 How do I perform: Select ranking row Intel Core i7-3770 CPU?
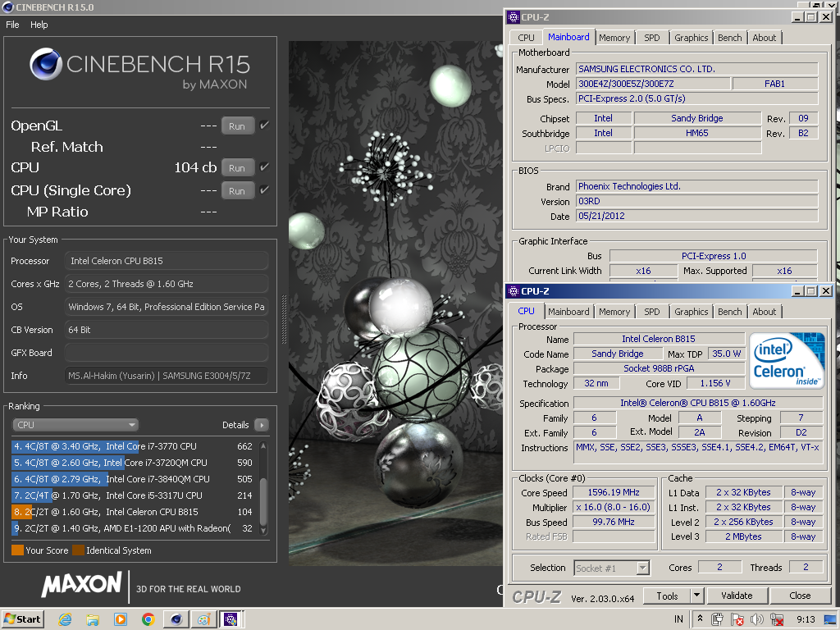point(132,446)
